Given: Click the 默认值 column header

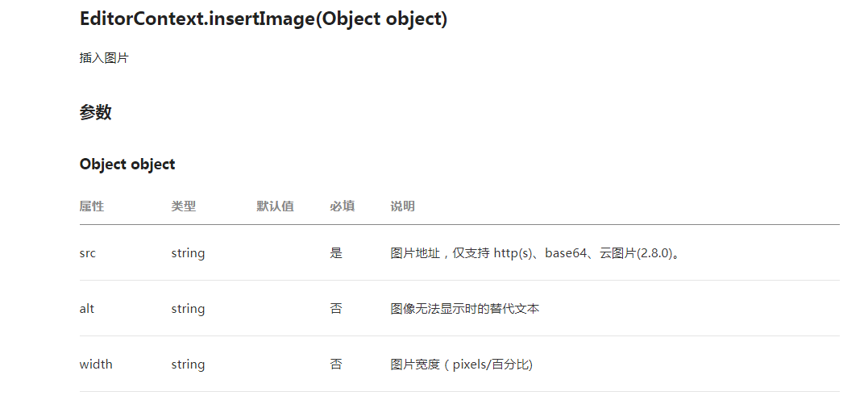Looking at the screenshot, I should (275, 206).
